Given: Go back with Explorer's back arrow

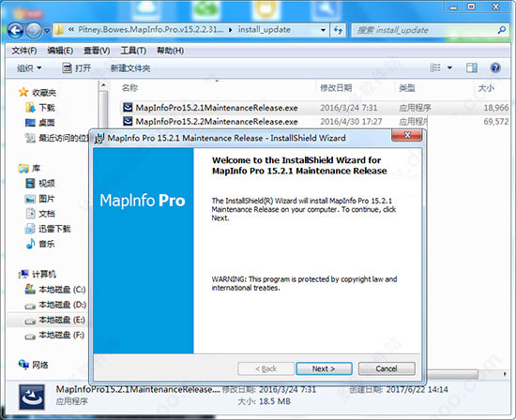Looking at the screenshot, I should tap(15, 31).
